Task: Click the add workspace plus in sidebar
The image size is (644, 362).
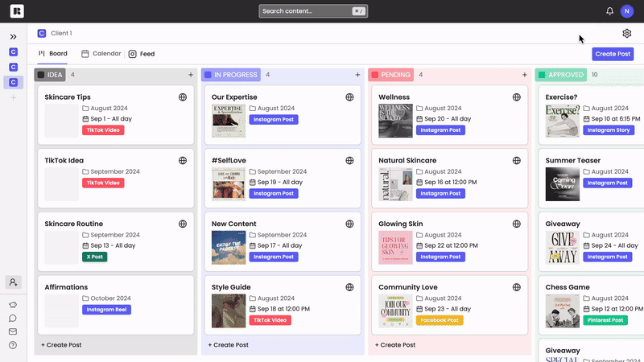Action: pos(13,97)
